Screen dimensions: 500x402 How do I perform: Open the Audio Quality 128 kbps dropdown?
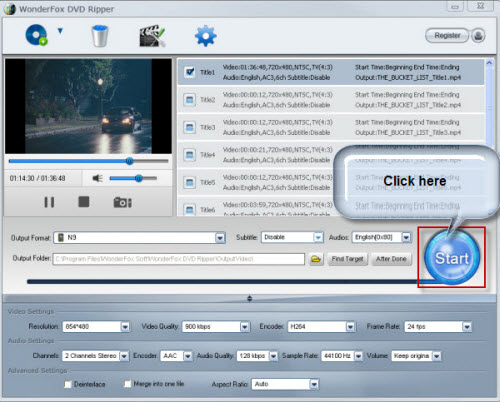click(257, 356)
